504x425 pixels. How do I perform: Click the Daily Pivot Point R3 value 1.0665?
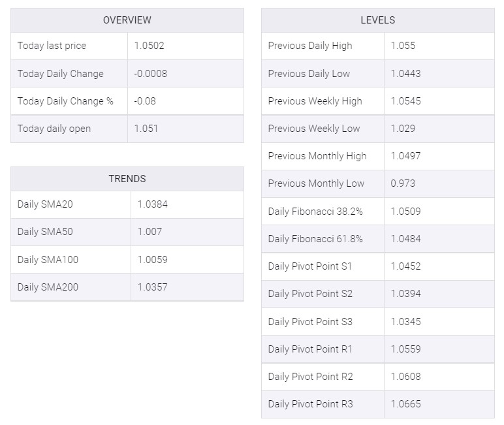pyautogui.click(x=405, y=403)
